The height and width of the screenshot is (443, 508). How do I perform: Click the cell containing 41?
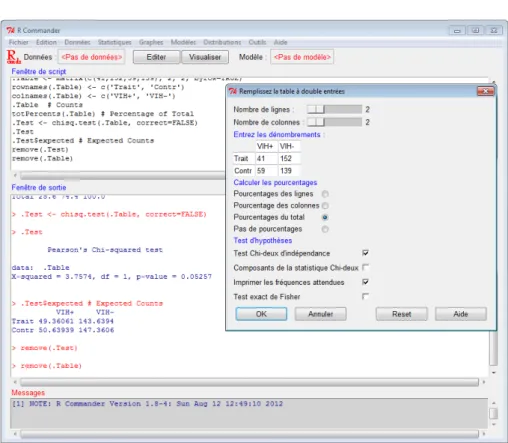point(266,158)
